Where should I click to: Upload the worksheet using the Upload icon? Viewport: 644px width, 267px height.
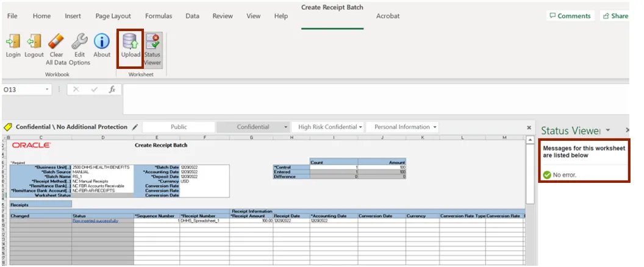point(131,42)
